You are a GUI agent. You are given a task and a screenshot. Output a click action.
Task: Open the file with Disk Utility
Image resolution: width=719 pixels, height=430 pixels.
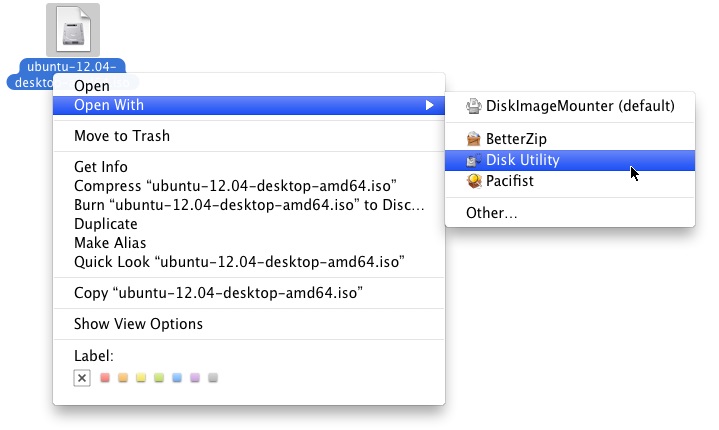(x=570, y=160)
